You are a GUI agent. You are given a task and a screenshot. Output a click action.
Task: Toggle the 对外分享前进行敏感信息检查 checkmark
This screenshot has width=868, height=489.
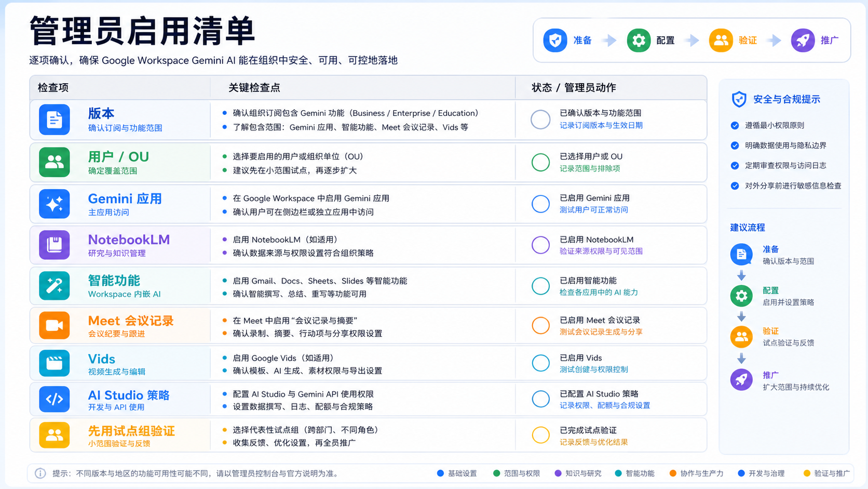pyautogui.click(x=735, y=186)
